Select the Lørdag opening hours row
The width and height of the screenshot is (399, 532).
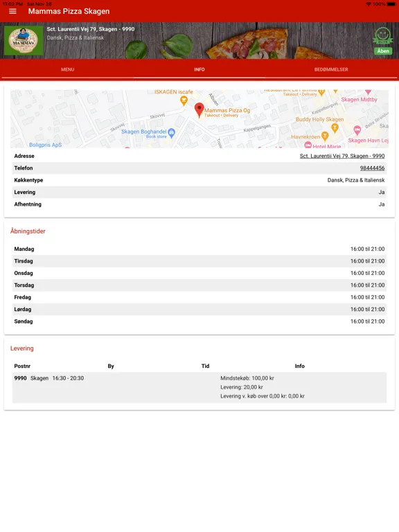coord(199,309)
